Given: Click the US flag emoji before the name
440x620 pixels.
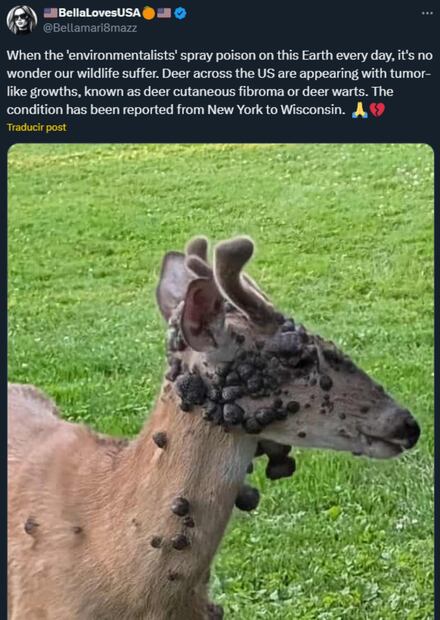Looking at the screenshot, I should 51,13.
